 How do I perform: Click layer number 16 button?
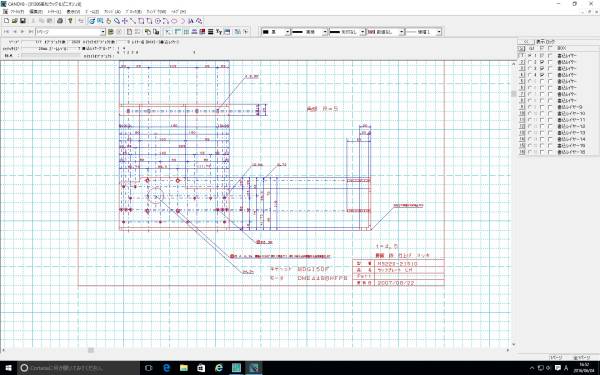click(x=522, y=152)
